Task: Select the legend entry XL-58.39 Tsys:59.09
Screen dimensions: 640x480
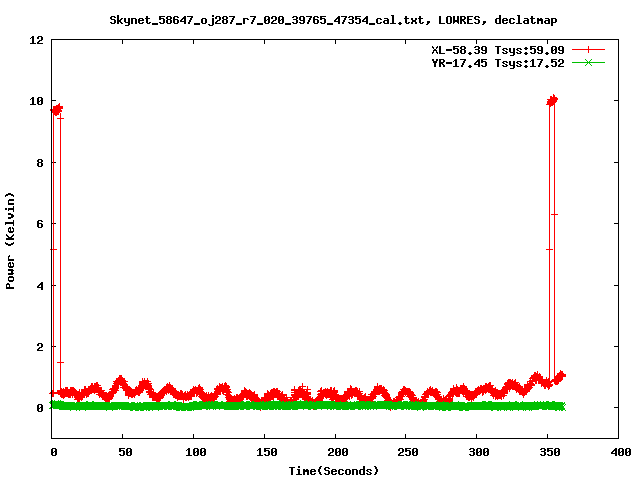Action: pos(498,50)
